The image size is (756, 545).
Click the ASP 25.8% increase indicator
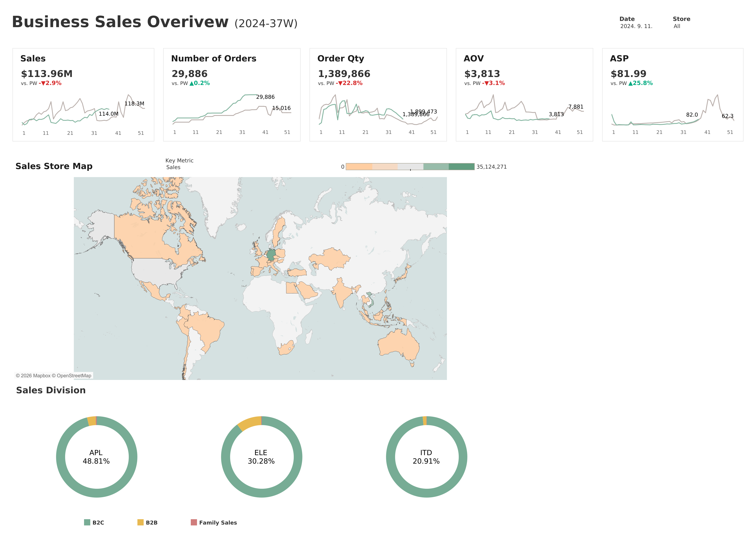pyautogui.click(x=640, y=83)
